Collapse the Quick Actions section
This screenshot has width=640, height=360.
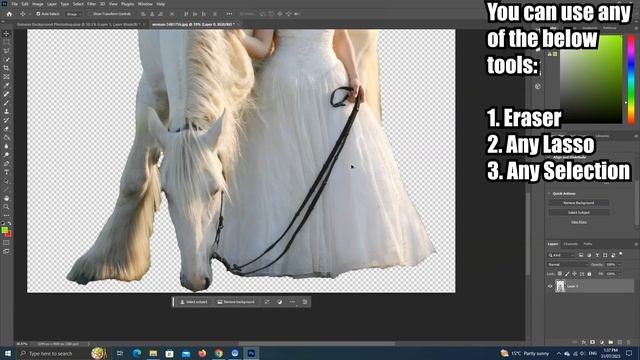tap(549, 193)
